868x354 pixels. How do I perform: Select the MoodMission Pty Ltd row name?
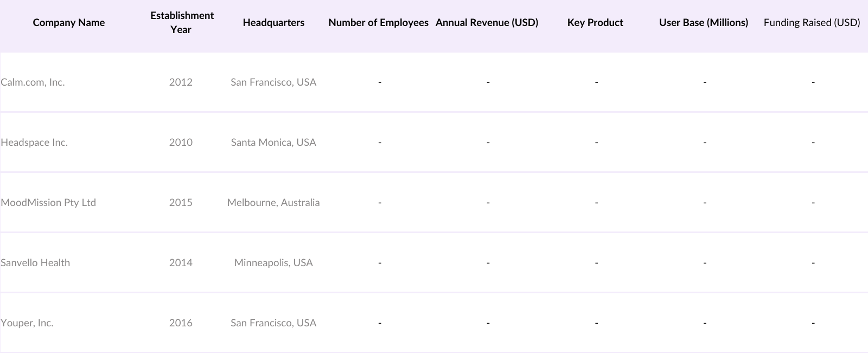(x=48, y=203)
